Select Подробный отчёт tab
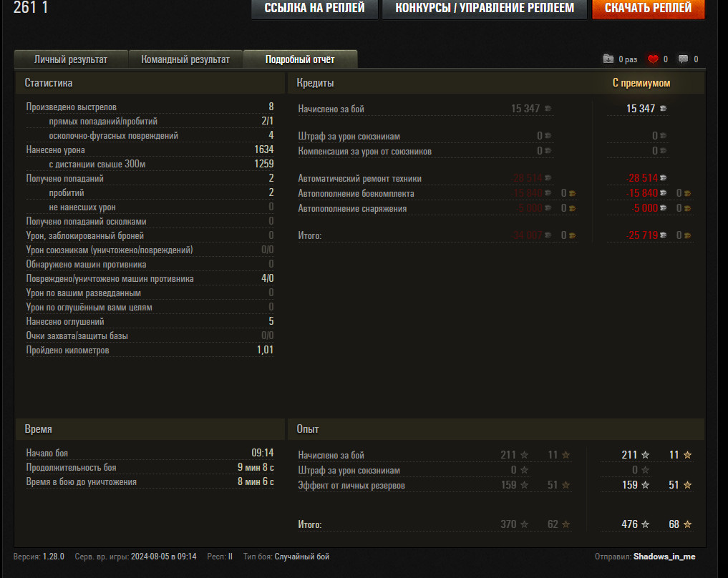Screen dimensions: 728x578 [300, 59]
